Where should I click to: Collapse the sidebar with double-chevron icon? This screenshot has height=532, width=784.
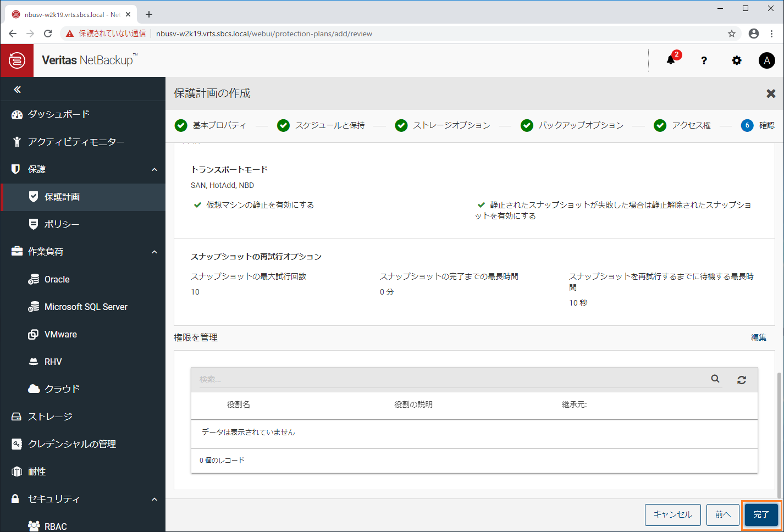click(17, 89)
